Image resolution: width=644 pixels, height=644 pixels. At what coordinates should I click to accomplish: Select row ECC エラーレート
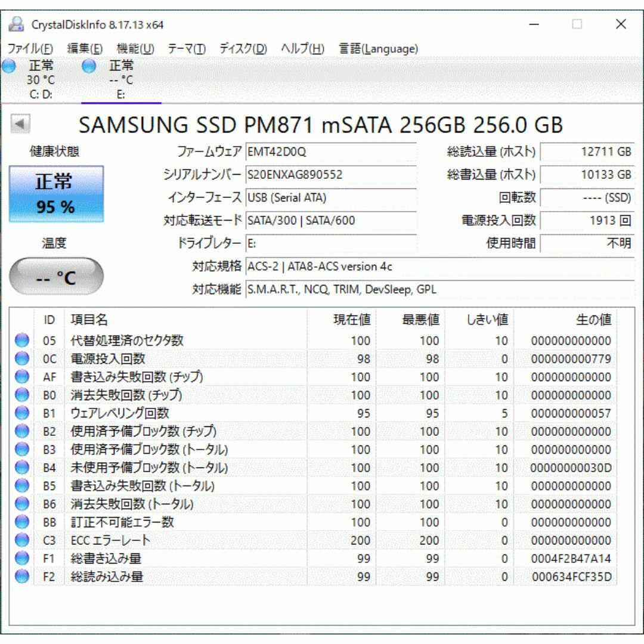coord(313,540)
